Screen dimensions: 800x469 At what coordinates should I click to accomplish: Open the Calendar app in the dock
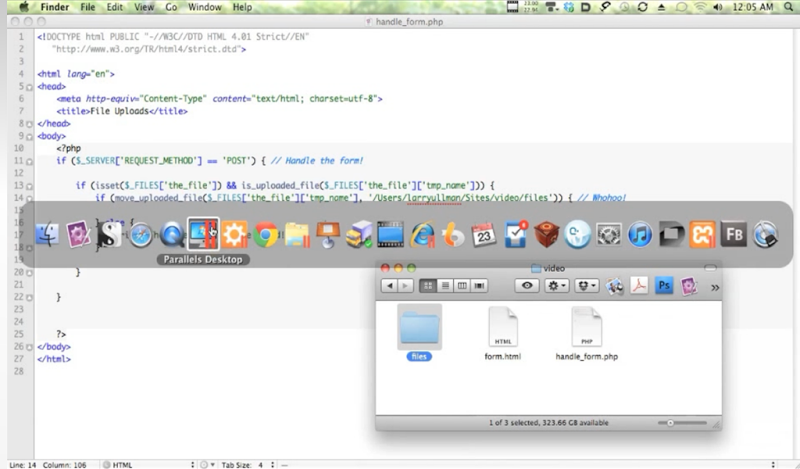click(484, 236)
